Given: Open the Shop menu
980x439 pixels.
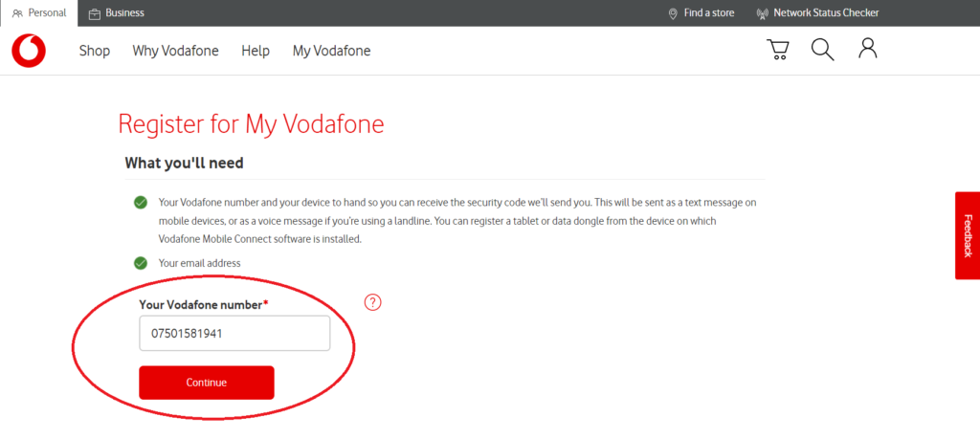Looking at the screenshot, I should [94, 51].
